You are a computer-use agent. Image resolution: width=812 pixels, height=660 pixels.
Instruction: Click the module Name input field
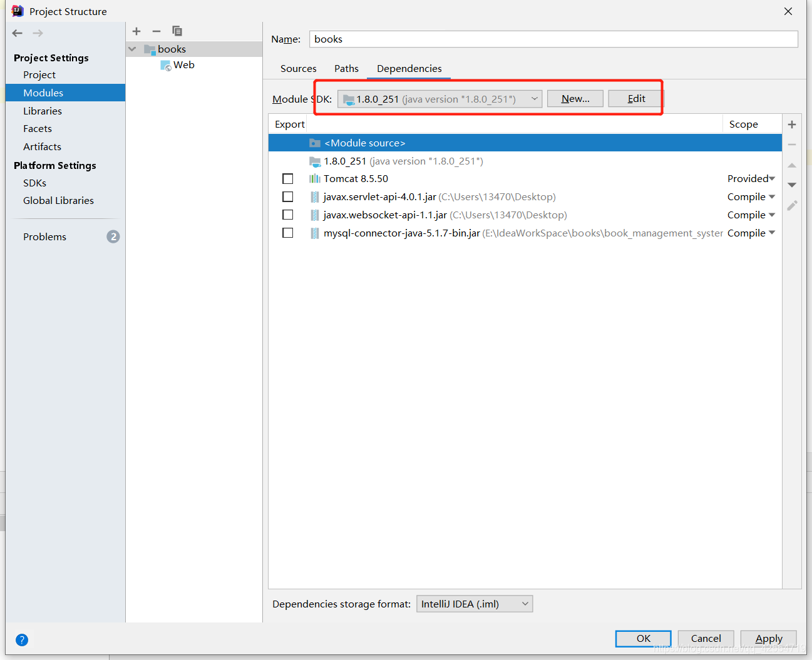553,39
